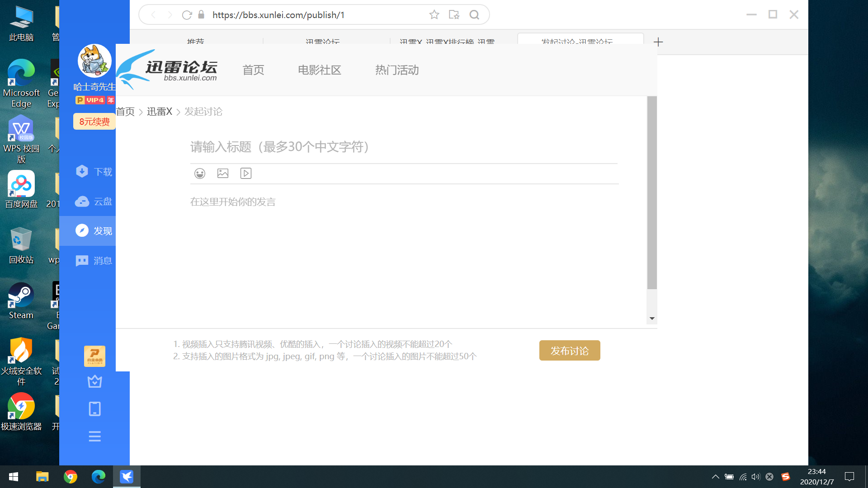Click the scrollbar down arrow

click(652, 319)
